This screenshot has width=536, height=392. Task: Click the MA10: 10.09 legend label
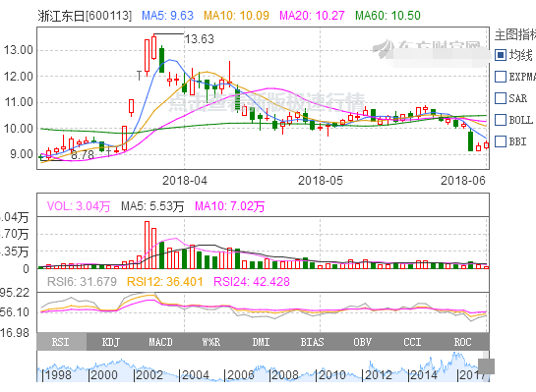pos(237,16)
